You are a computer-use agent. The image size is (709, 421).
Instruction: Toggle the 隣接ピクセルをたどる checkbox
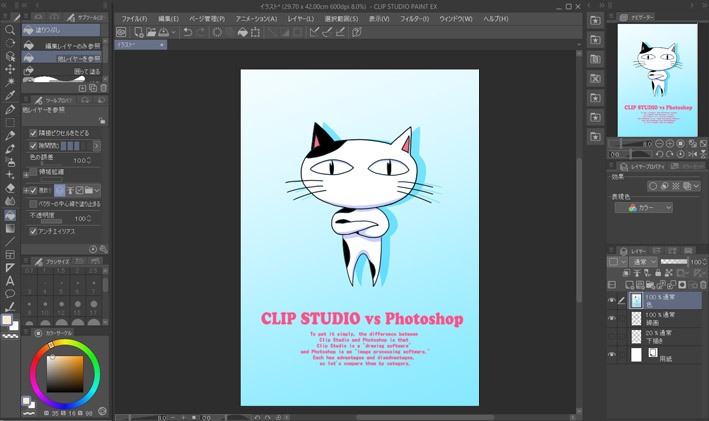(34, 132)
